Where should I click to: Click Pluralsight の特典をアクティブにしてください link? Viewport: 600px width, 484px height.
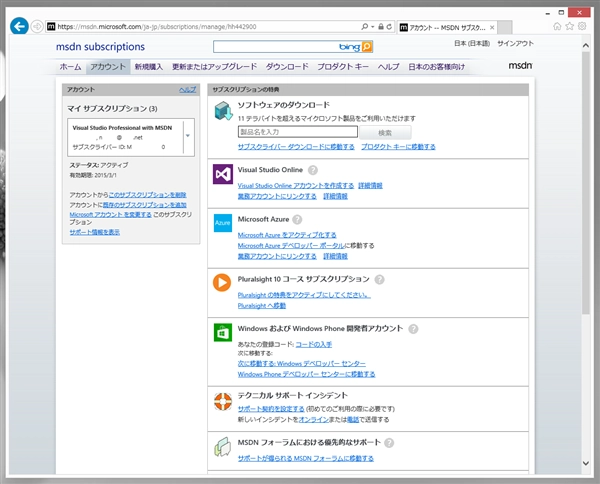point(304,295)
